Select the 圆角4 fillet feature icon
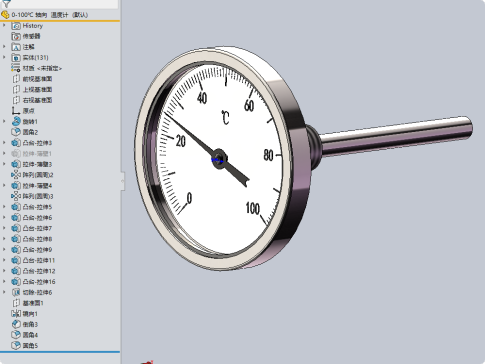Image resolution: width=485 pixels, height=364 pixels. tap(16, 335)
